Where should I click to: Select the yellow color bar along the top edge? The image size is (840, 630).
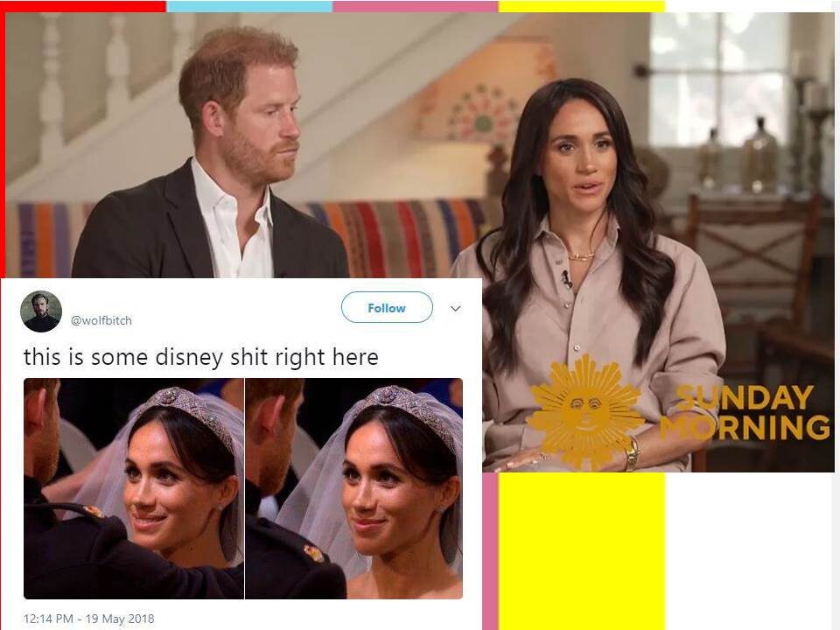pos(582,6)
